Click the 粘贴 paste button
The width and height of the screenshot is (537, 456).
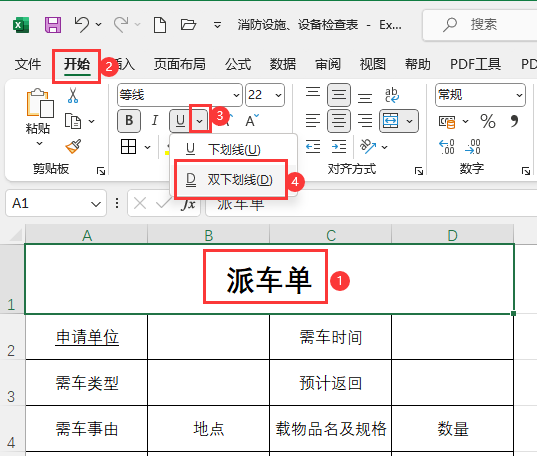[39, 111]
